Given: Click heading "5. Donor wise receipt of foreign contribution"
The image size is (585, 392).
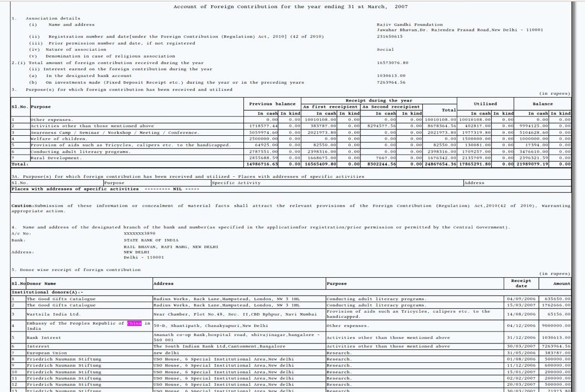Looking at the screenshot, I should pos(76,270).
